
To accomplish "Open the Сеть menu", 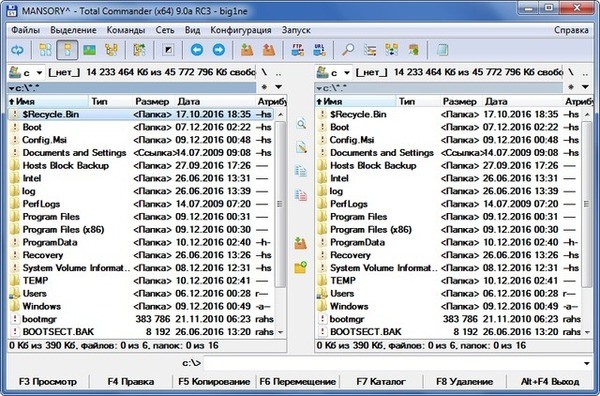I will 165,30.
